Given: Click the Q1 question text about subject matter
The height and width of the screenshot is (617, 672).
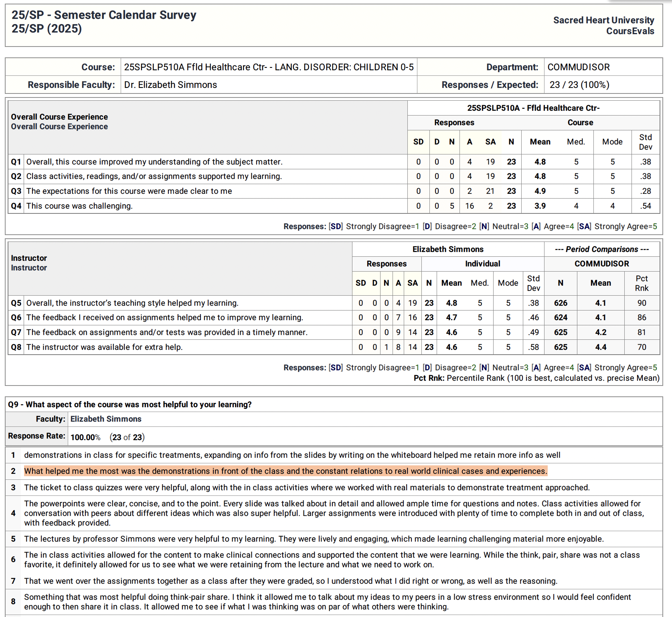Looking at the screenshot, I should coord(154,162).
